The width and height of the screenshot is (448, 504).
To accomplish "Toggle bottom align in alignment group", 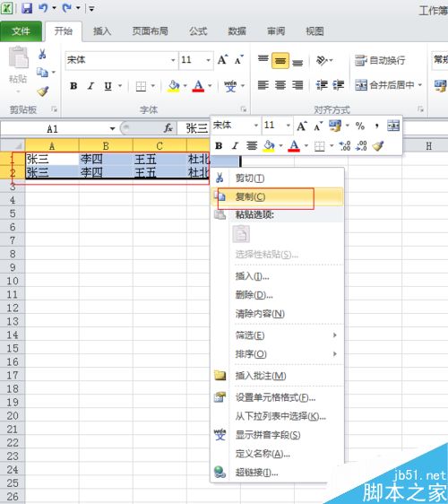I will [297, 62].
